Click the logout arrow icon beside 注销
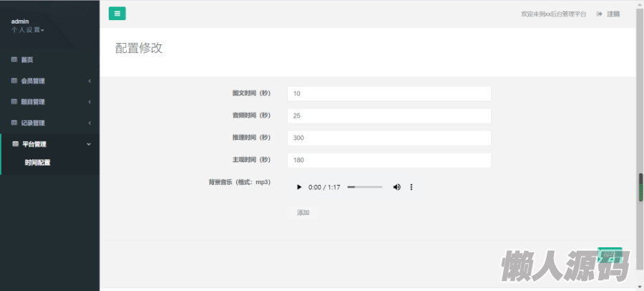Viewport: 644px width, 291px height. click(x=600, y=14)
